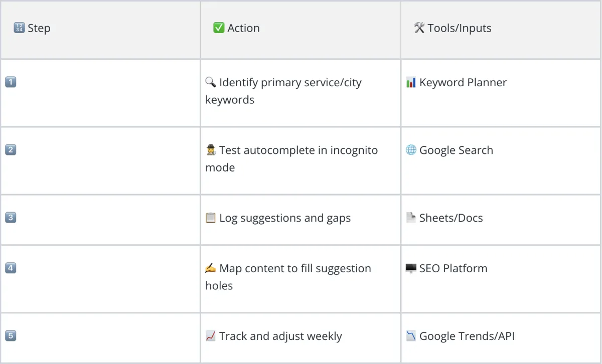Click the Sheets/Docs cell text
602x364 pixels.
pyautogui.click(x=451, y=218)
